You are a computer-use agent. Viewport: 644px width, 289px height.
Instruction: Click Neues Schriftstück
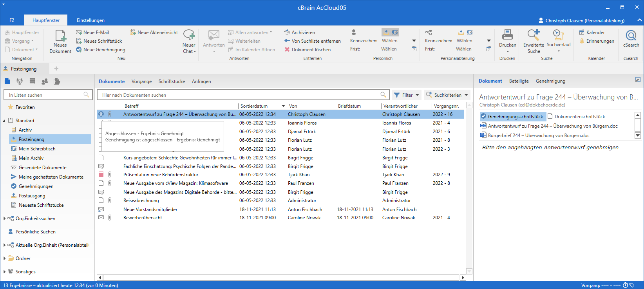pos(99,41)
